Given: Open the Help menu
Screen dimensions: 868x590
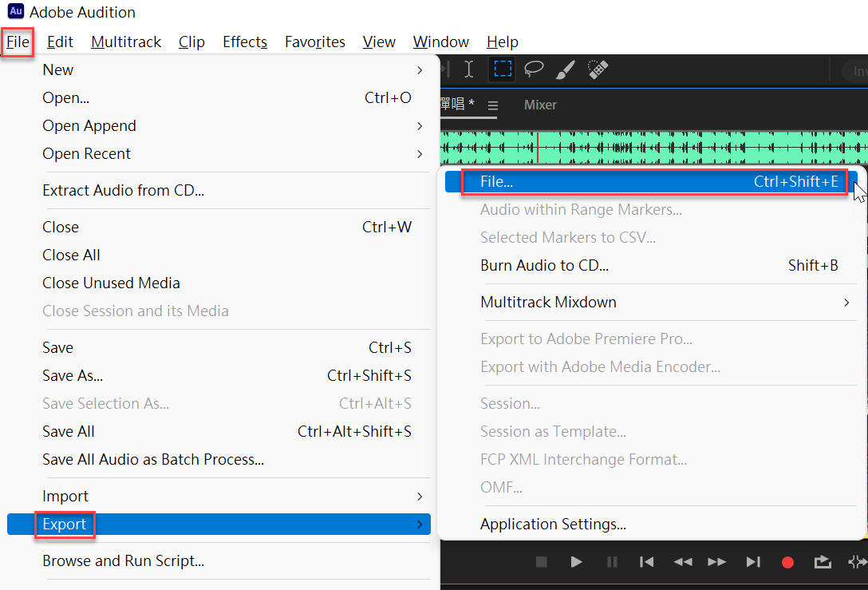Looking at the screenshot, I should 502,42.
